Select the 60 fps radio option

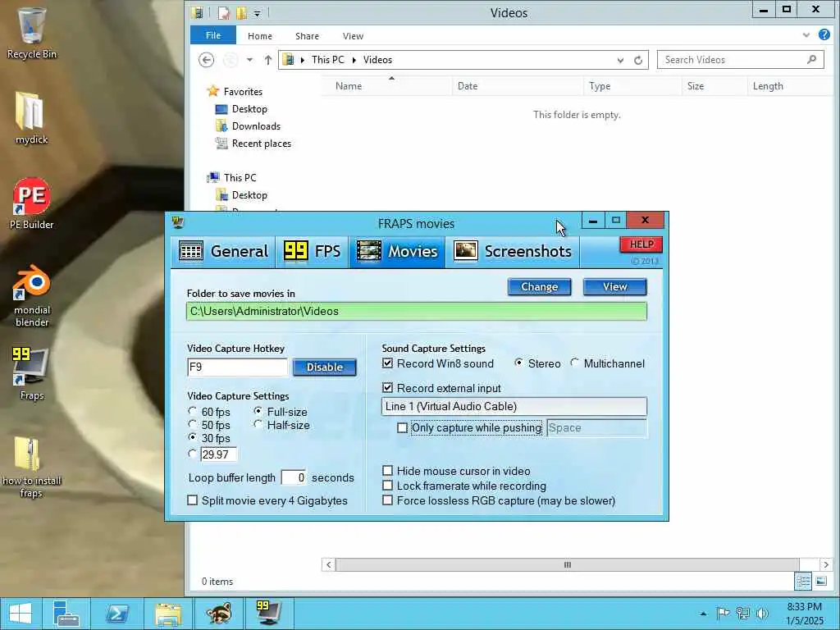[x=192, y=411]
